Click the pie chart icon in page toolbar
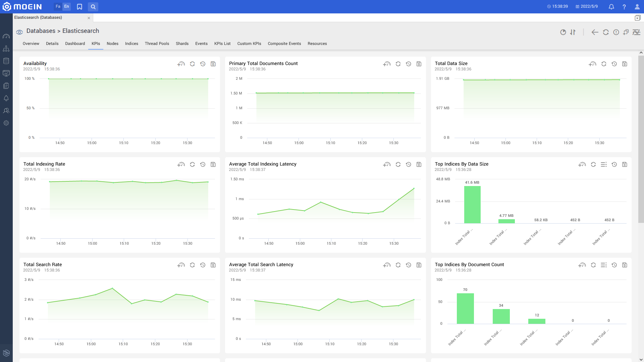 click(x=563, y=32)
